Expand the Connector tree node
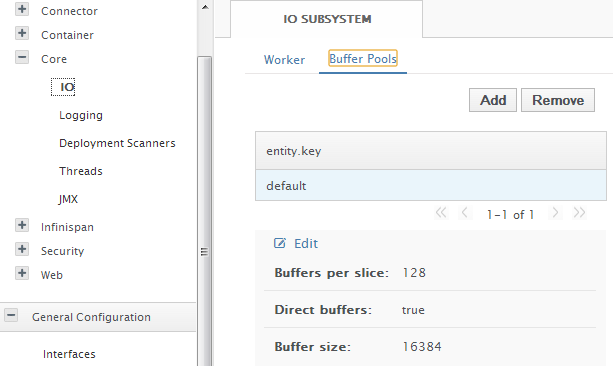Image resolution: width=613 pixels, height=366 pixels. 22,9
